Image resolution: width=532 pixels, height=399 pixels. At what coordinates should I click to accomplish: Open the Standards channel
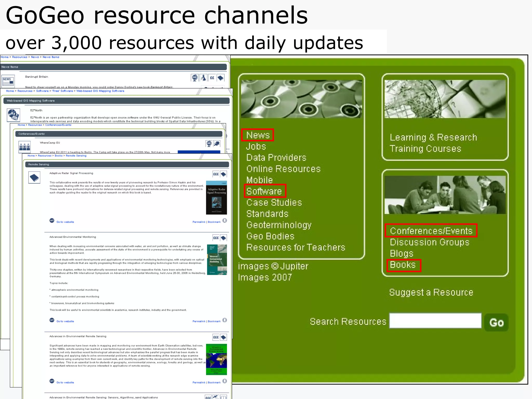(x=267, y=214)
